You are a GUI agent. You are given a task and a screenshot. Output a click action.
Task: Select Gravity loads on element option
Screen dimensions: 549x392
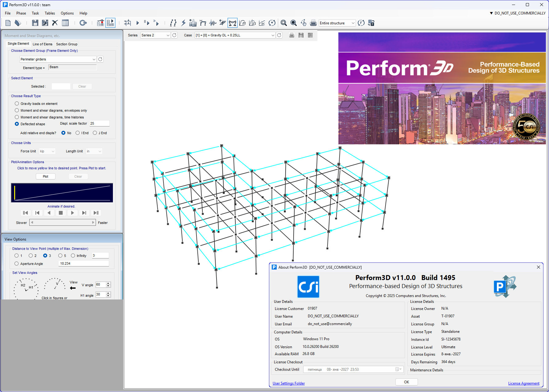17,104
